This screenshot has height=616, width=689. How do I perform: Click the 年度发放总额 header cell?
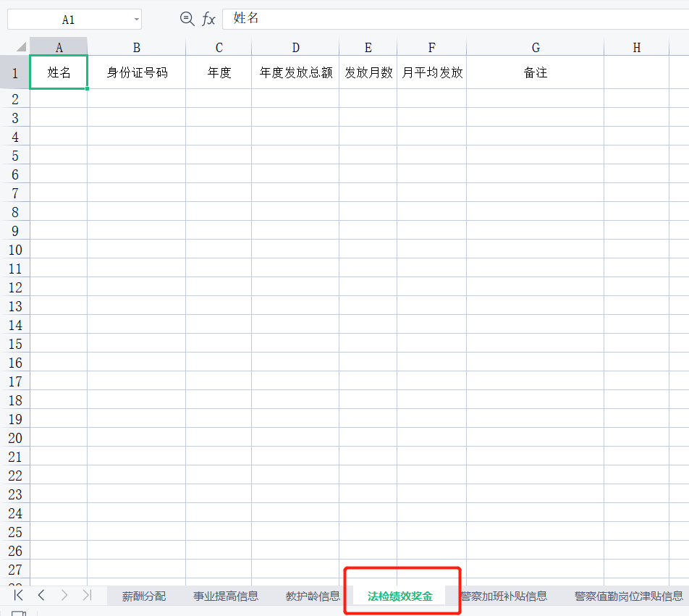pyautogui.click(x=296, y=72)
